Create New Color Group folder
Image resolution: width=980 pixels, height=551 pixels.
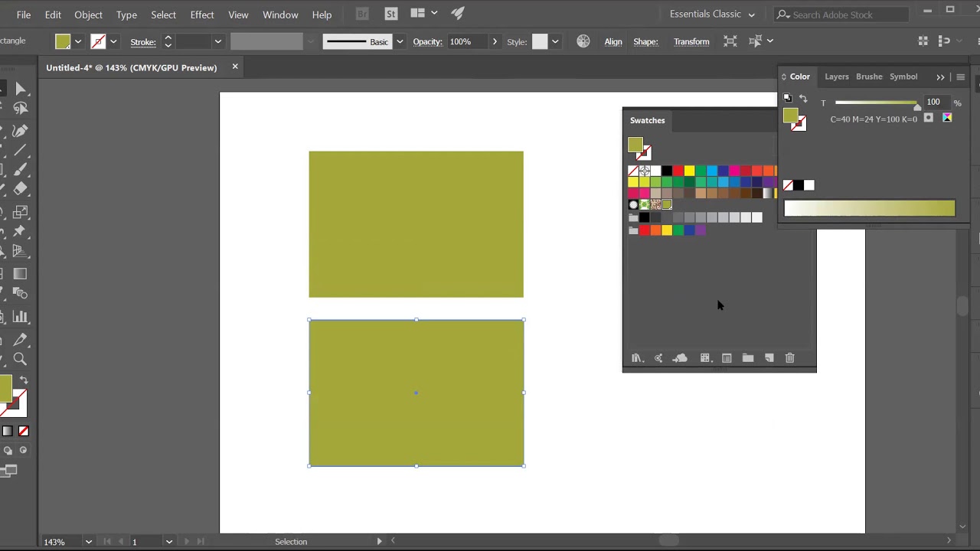click(748, 358)
